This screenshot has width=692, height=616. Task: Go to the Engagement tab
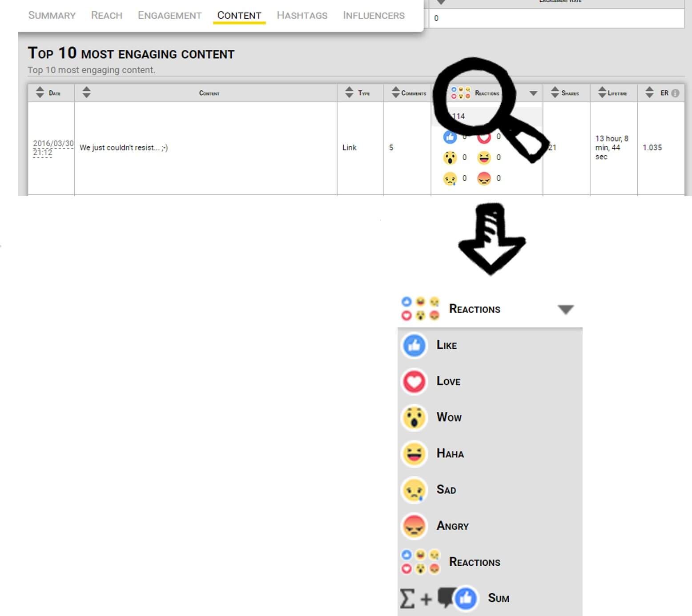pyautogui.click(x=169, y=15)
